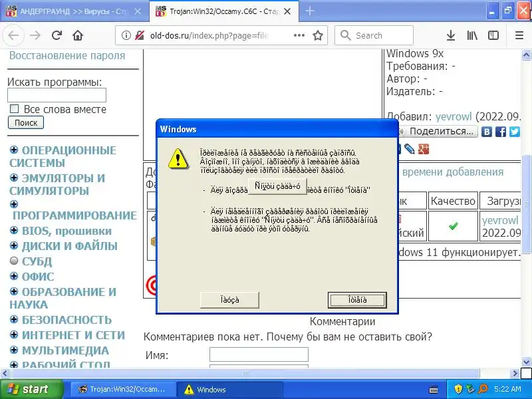Open a new browser tab
Viewport: 532px width, 399px height.
pos(309,11)
